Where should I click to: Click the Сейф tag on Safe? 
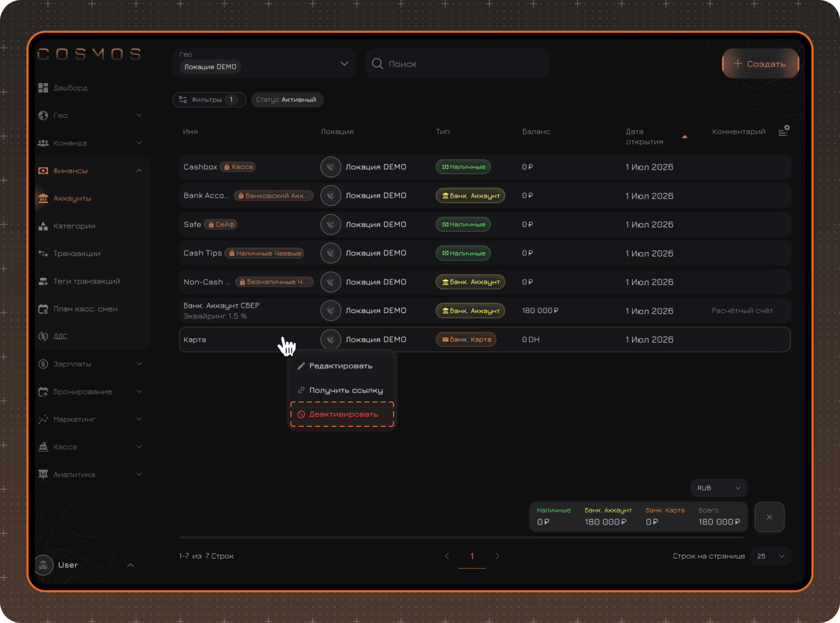(x=221, y=225)
